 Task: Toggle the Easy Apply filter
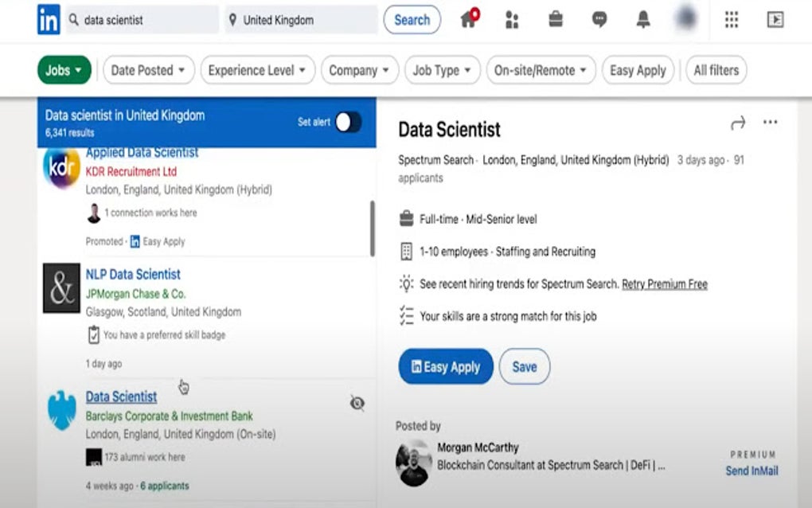[638, 70]
